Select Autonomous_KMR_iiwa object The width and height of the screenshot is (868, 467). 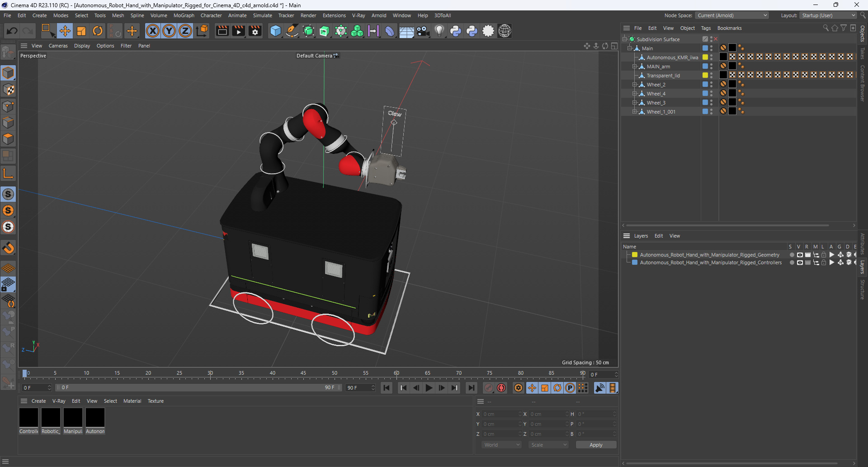pyautogui.click(x=672, y=57)
